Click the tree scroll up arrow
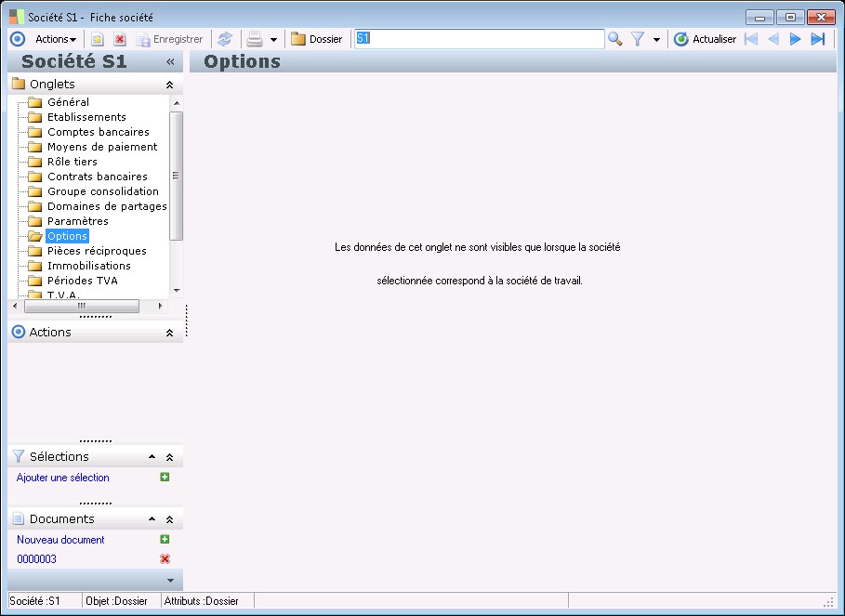 (x=177, y=102)
